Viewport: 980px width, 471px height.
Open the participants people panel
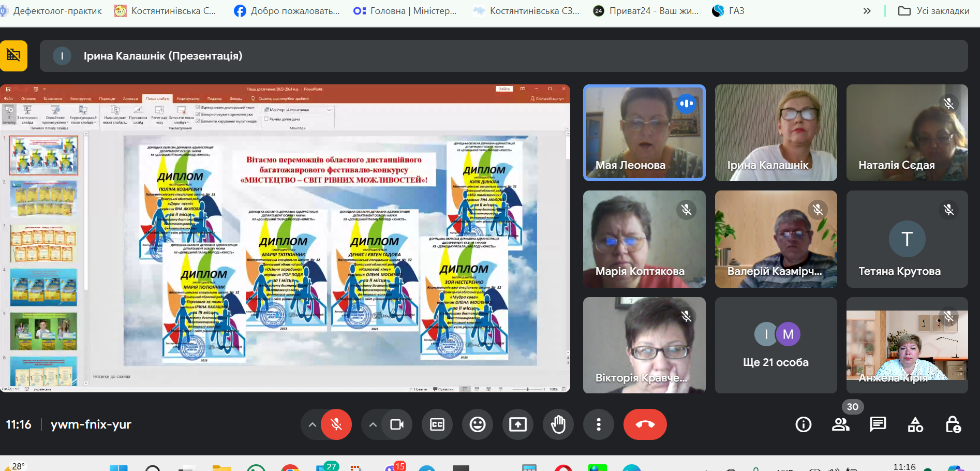840,424
